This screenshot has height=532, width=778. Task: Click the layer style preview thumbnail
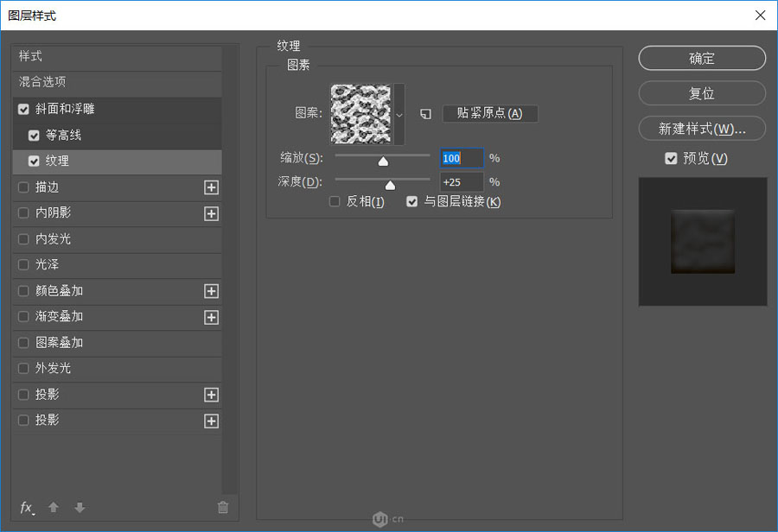(x=702, y=242)
